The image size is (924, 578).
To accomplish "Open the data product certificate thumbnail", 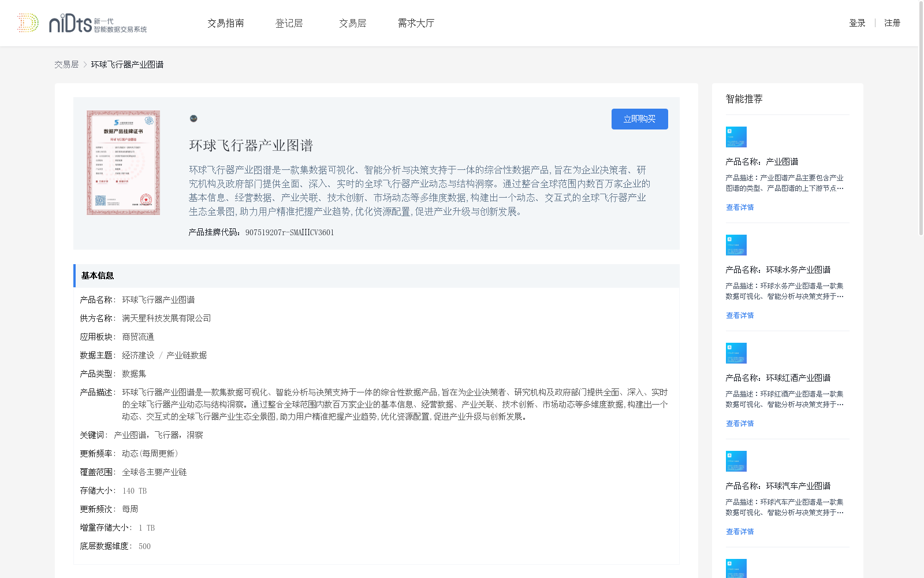I will 124,163.
